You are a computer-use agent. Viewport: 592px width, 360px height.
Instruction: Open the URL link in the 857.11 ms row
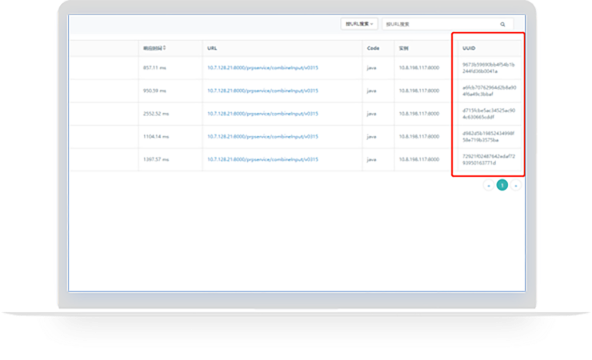[263, 68]
